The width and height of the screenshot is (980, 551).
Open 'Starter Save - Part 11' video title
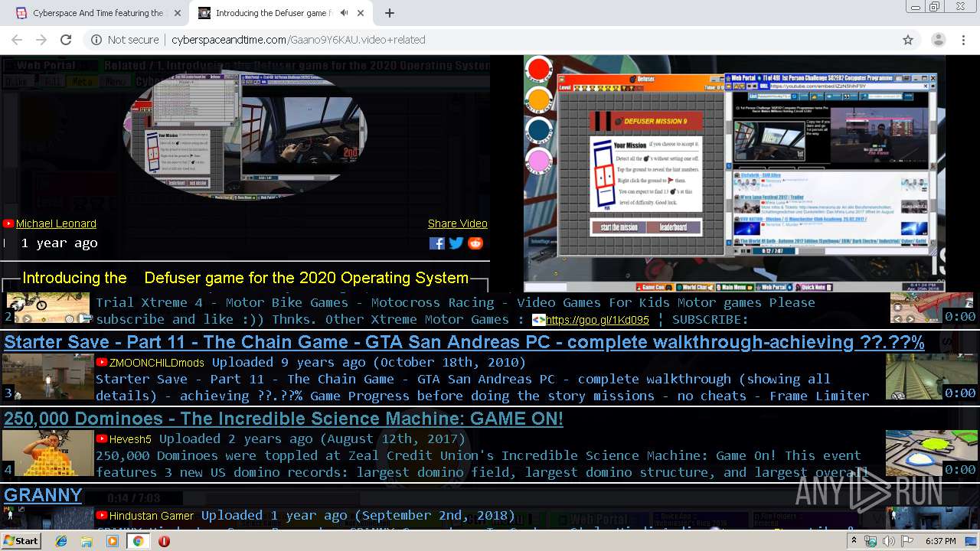pos(464,342)
